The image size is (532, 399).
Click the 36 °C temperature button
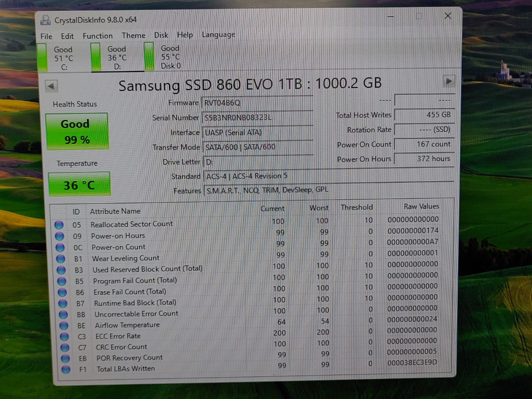[79, 185]
